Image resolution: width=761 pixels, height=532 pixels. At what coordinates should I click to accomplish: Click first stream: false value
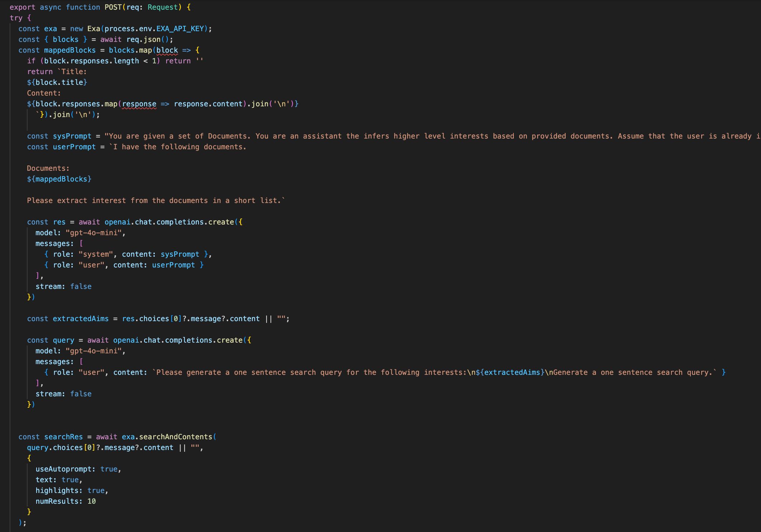click(81, 286)
